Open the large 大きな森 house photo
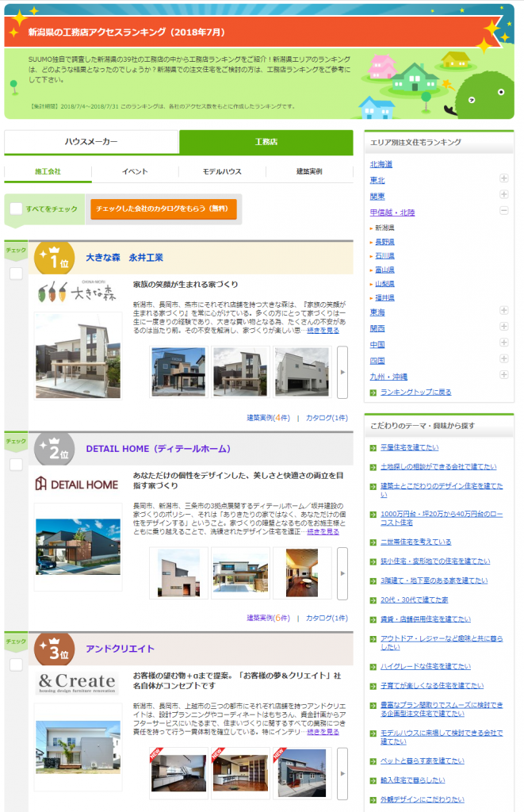The height and width of the screenshot is (812, 524). click(x=78, y=355)
